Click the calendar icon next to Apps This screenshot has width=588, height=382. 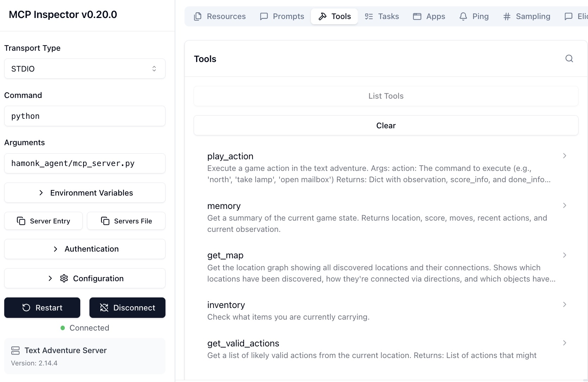[x=417, y=16]
